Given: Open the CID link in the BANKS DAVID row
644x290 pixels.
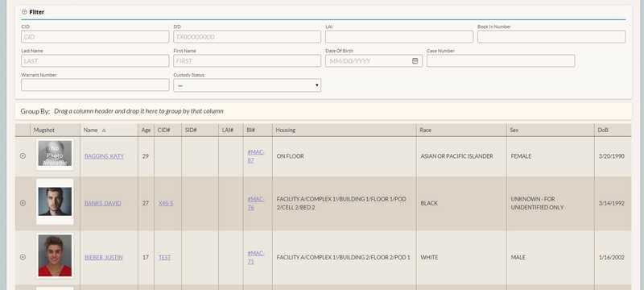Looking at the screenshot, I should (166, 203).
